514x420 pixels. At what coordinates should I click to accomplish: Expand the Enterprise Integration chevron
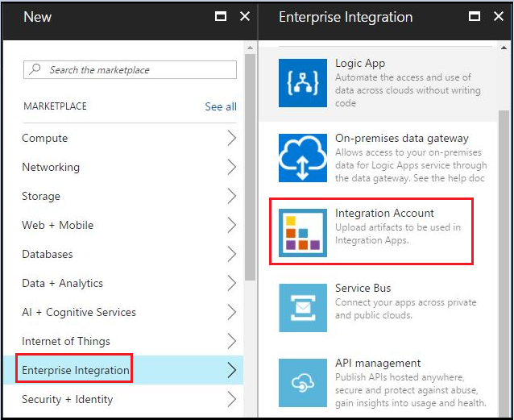point(232,370)
